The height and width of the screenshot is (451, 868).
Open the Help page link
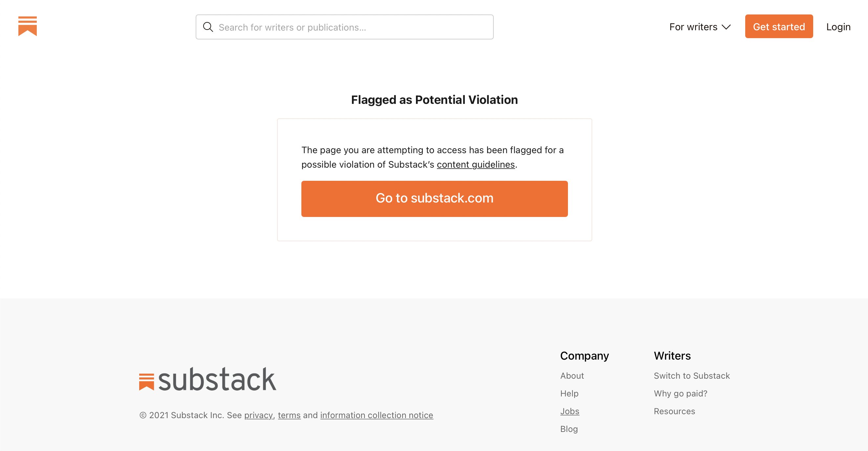click(569, 393)
